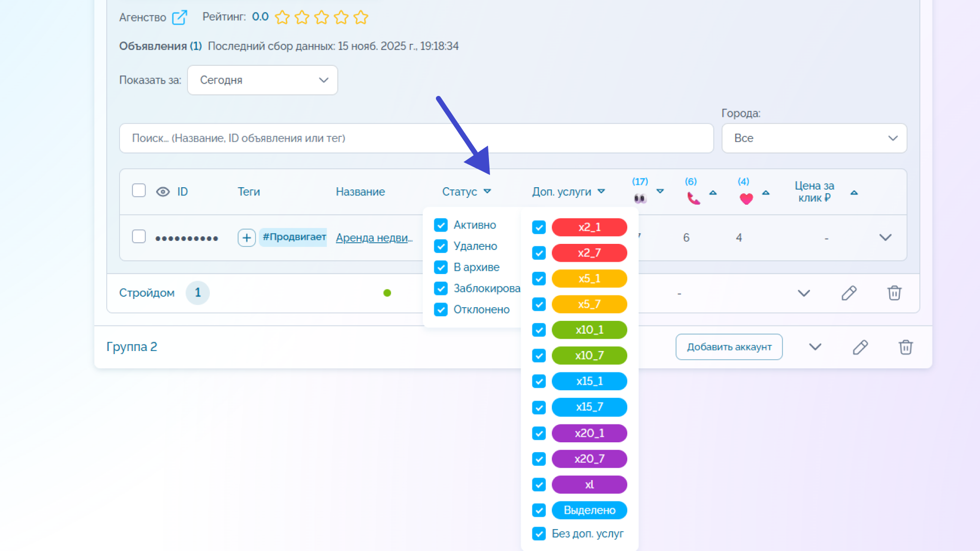Click the plus icon to add tag
The width and height of the screenshot is (980, 551).
click(247, 238)
